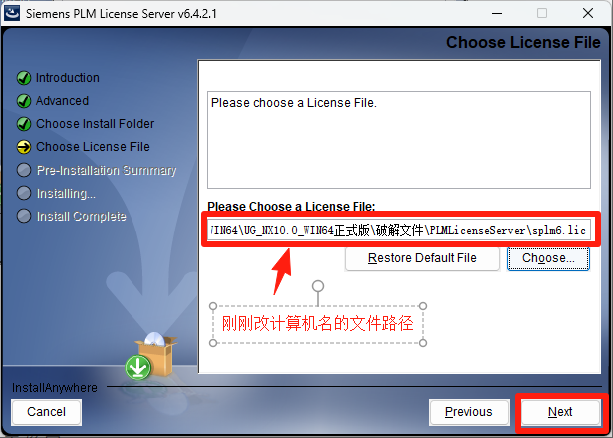The height and width of the screenshot is (438, 613).
Task: Click the Choose... button to browse license file
Action: pos(548,258)
